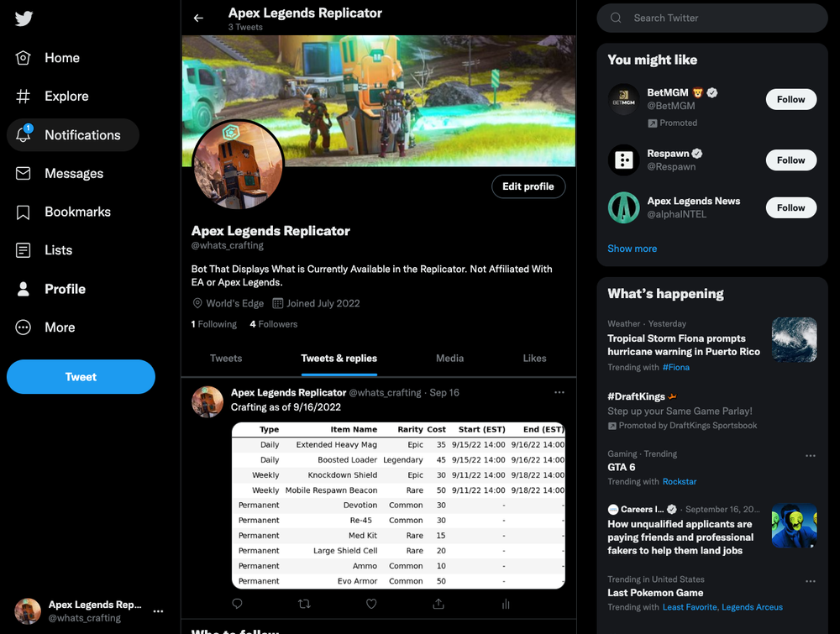
Task: Follow Respawn
Action: tap(790, 160)
